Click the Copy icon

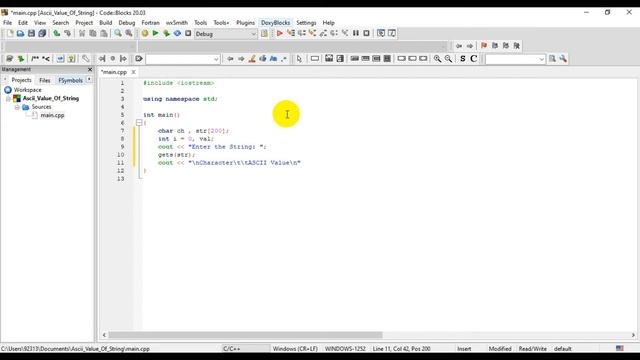point(93,33)
